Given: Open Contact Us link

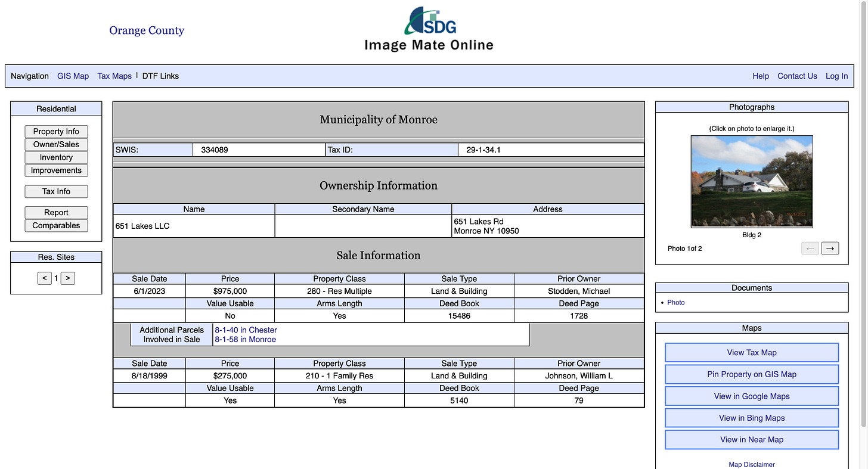Looking at the screenshot, I should pyautogui.click(x=797, y=76).
